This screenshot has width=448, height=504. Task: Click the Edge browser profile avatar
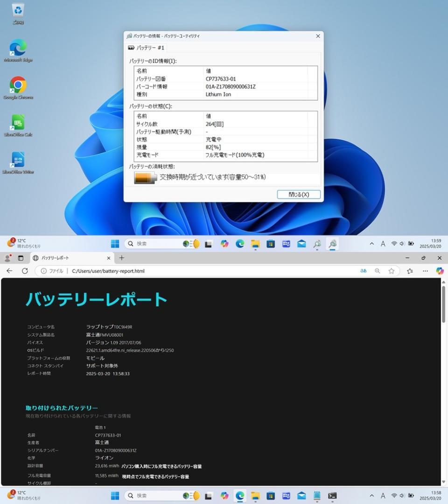point(8,258)
